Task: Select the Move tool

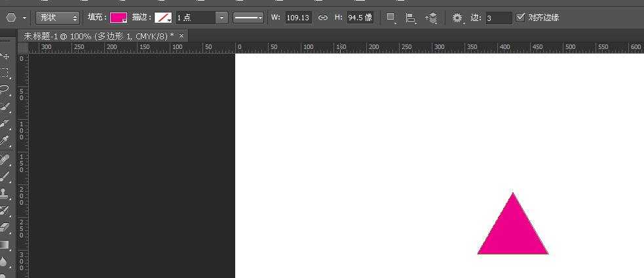Action: 5,56
